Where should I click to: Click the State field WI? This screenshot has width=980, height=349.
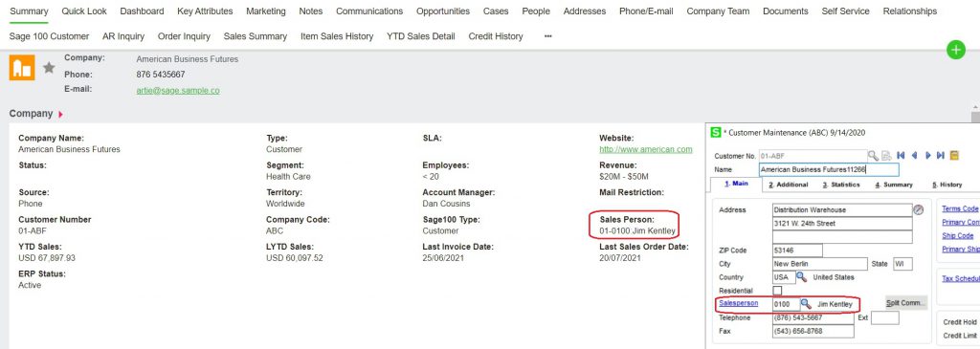[x=902, y=264]
